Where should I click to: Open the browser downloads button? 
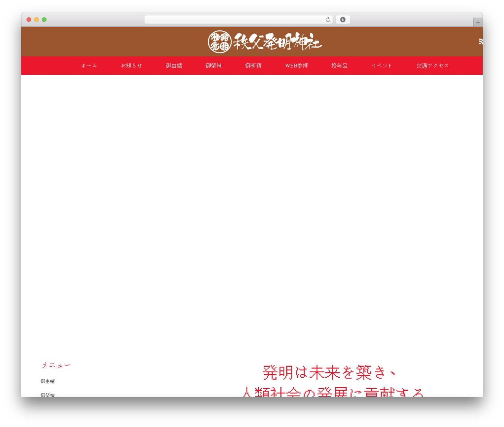343,20
